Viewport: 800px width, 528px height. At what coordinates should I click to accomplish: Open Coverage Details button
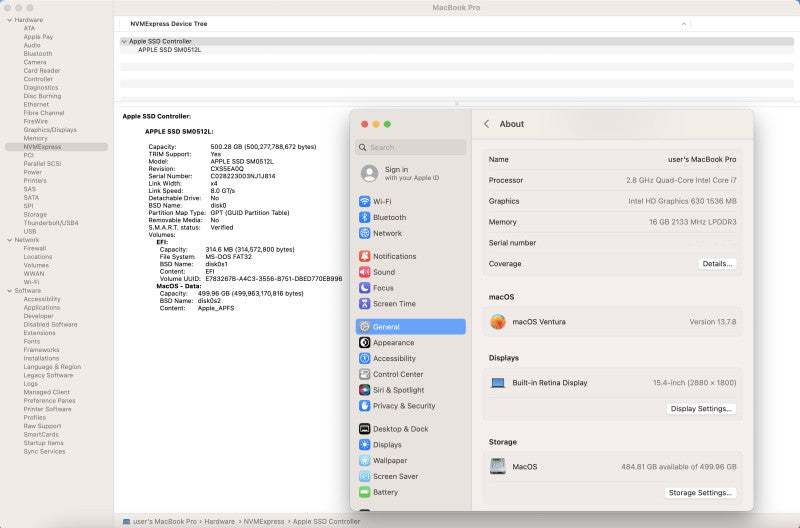click(717, 264)
